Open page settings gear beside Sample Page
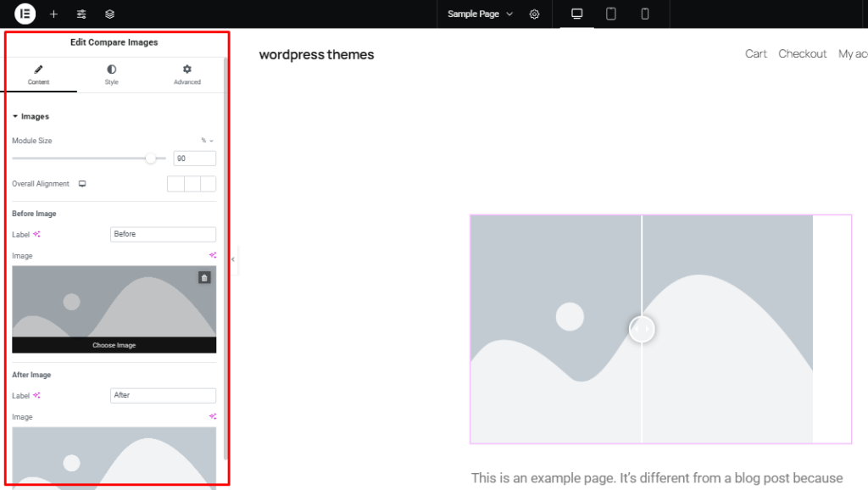The image size is (868, 490). coord(534,14)
